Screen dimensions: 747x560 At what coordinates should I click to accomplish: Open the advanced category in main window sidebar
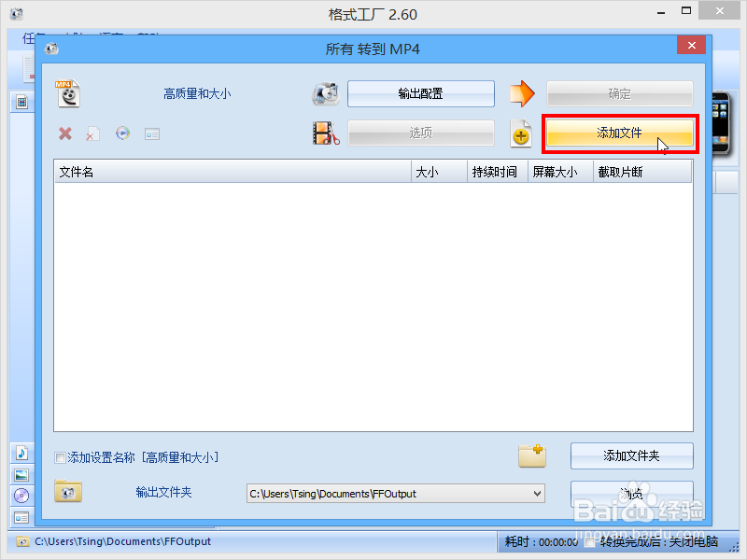(21, 517)
